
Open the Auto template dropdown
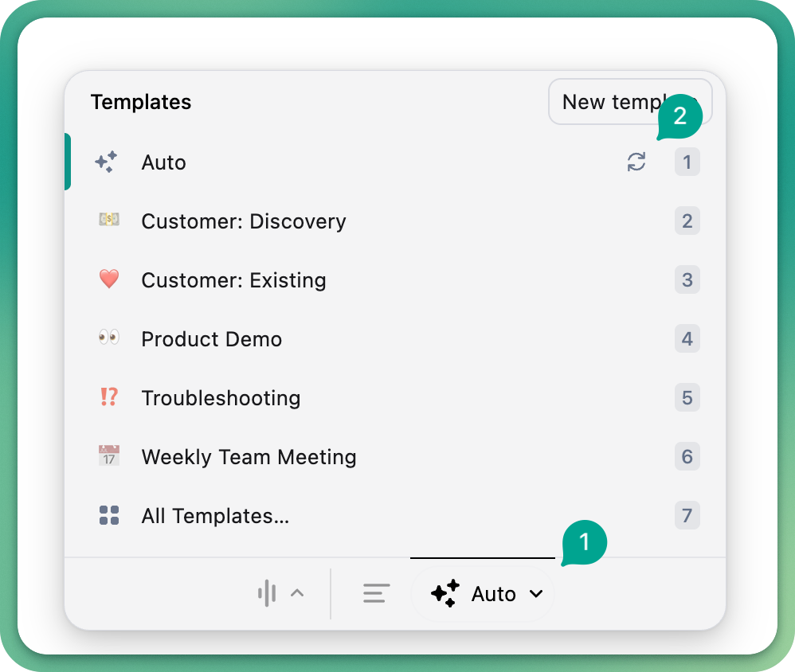click(483, 594)
